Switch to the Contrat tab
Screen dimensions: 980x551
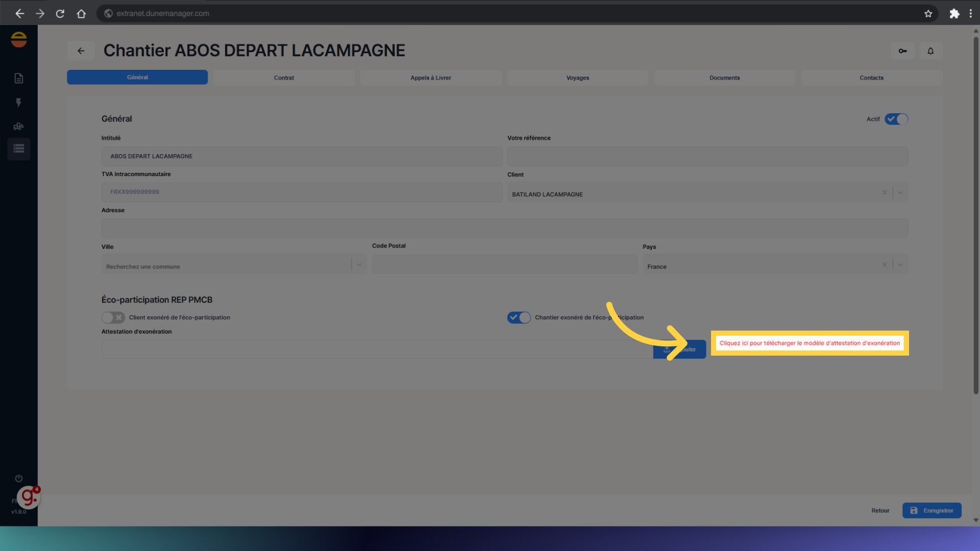(x=284, y=78)
